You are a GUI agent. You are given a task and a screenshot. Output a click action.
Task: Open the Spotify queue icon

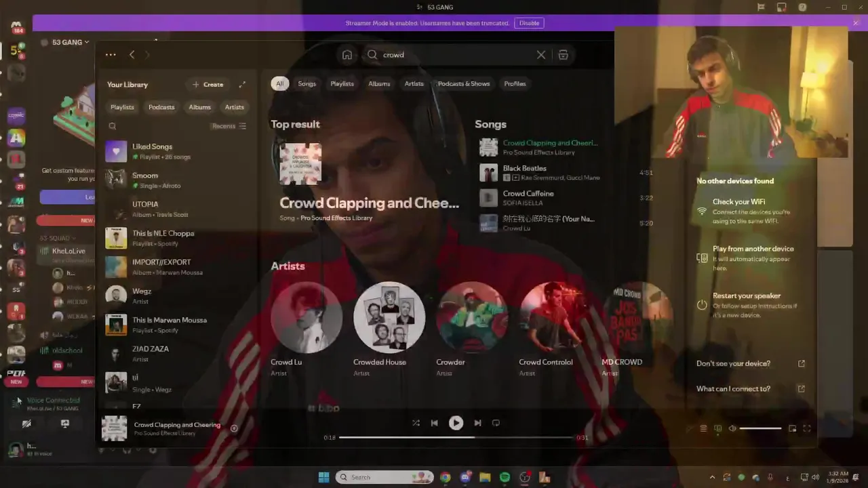point(703,428)
